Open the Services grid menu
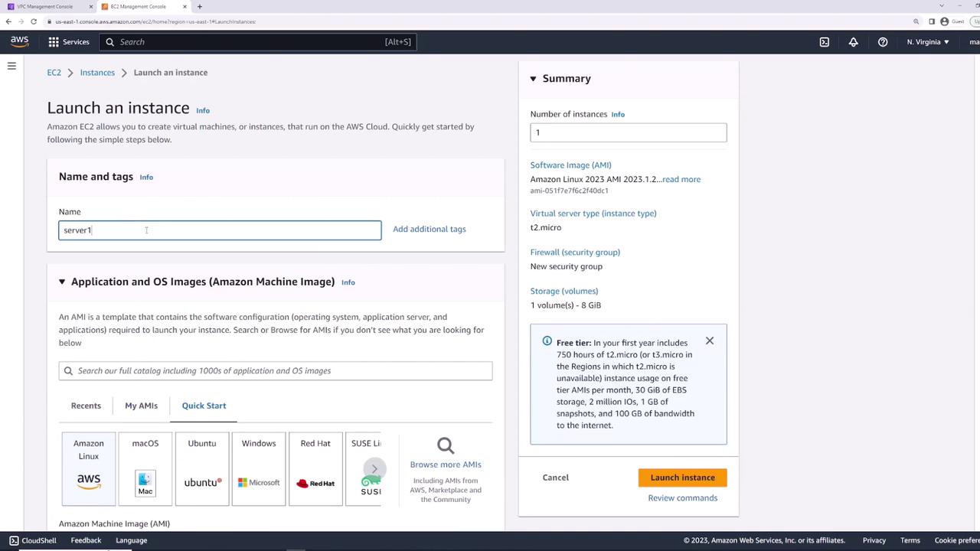 click(x=54, y=42)
